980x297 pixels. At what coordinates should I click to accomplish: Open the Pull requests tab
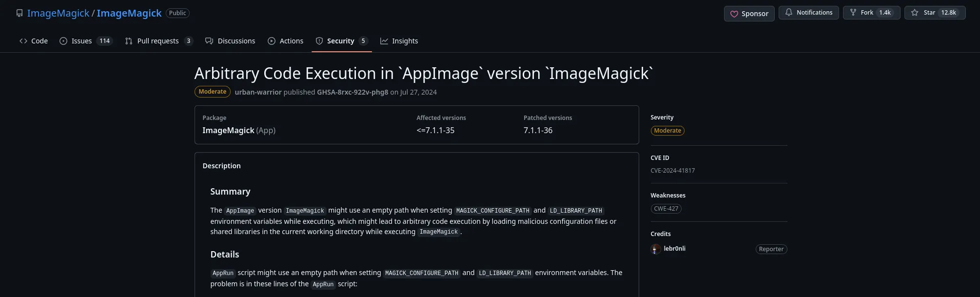coord(159,41)
